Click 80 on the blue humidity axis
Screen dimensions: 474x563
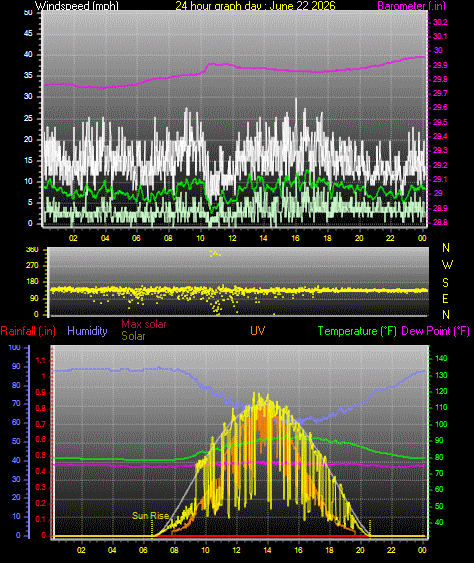(16, 386)
